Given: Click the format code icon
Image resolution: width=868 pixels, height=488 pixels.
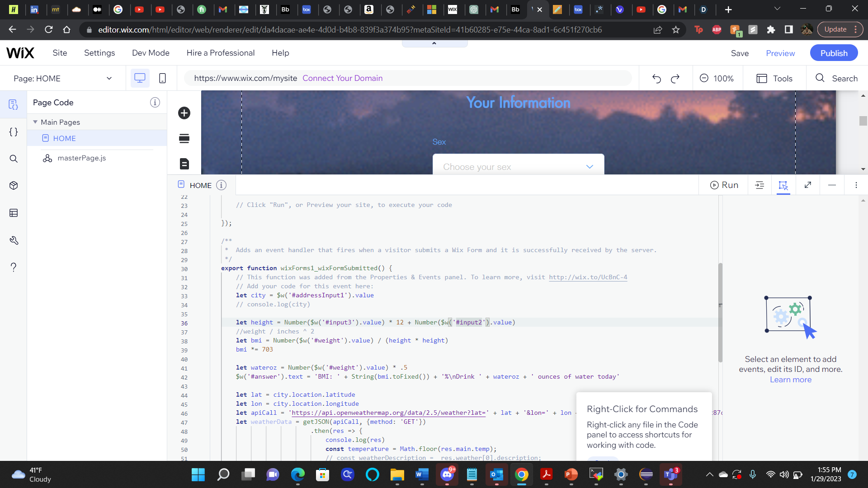Looking at the screenshot, I should point(759,185).
